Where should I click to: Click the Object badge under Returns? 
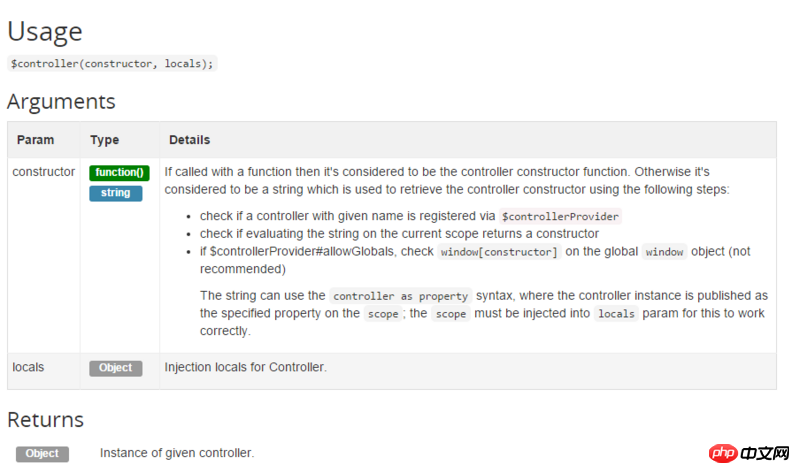click(42, 454)
